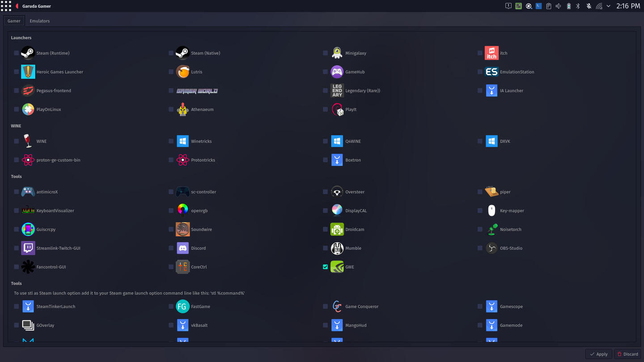The image size is (644, 362).
Task: Click the GameHub purple controller icon
Action: (337, 72)
